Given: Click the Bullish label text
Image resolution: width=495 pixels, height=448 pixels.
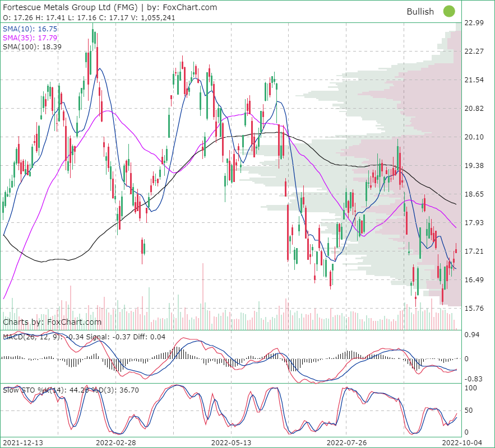Looking at the screenshot, I should pos(420,12).
